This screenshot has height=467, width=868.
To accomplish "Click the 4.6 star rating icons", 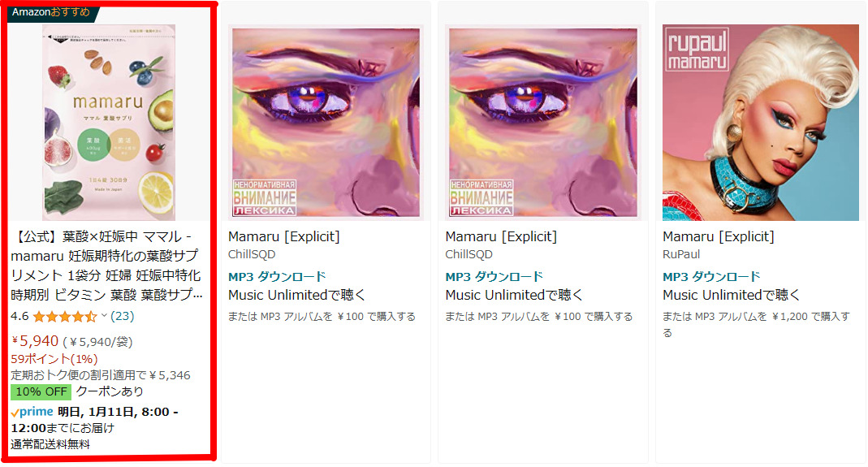I will point(65,316).
